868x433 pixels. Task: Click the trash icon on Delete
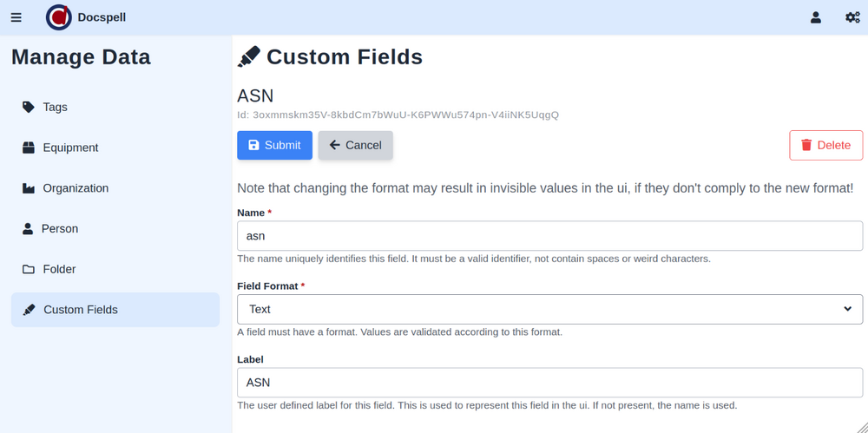[x=806, y=145]
